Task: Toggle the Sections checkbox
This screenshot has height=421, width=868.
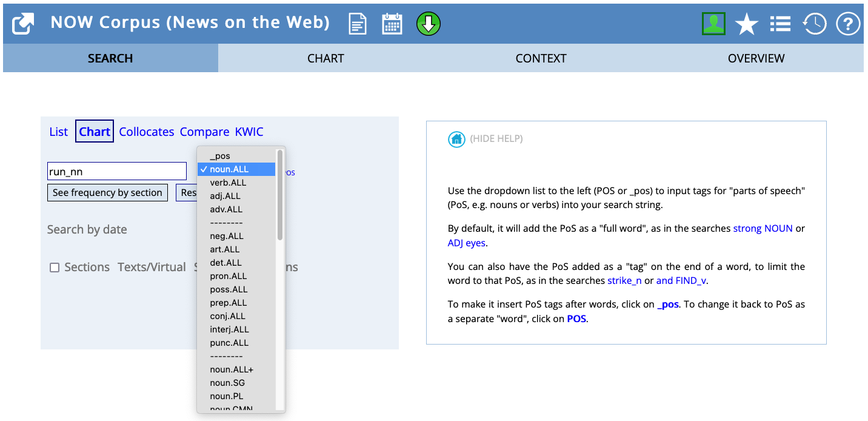Action: tap(55, 268)
